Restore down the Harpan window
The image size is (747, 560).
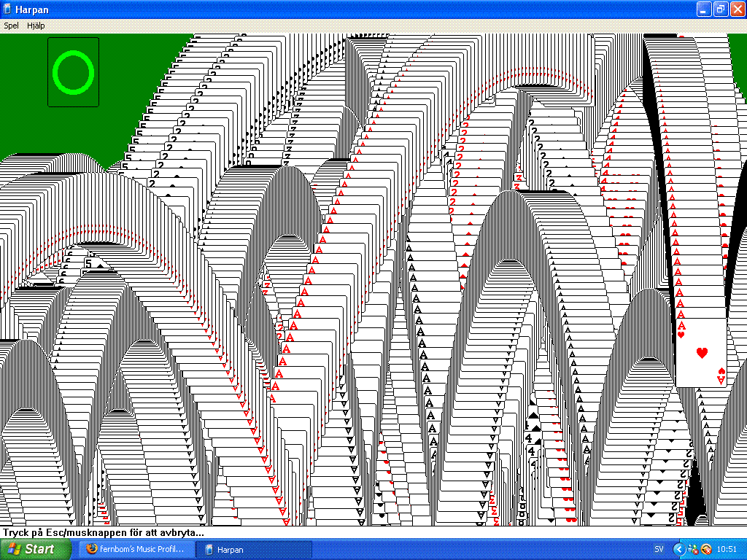click(x=719, y=9)
